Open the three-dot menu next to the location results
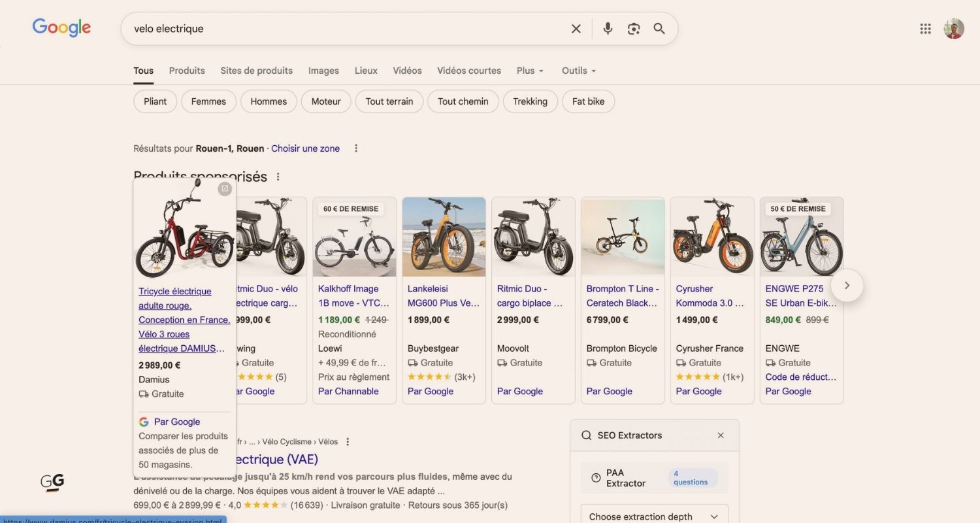 356,148
